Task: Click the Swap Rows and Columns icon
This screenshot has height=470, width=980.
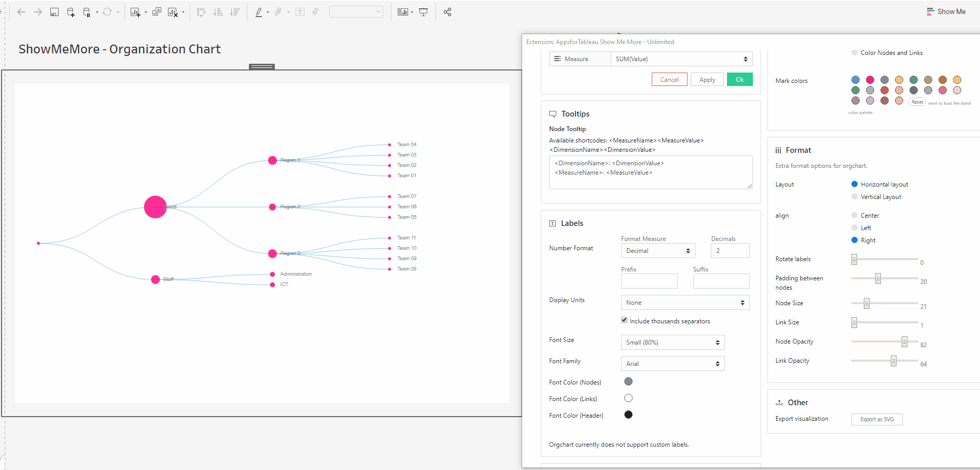Action: (201, 12)
